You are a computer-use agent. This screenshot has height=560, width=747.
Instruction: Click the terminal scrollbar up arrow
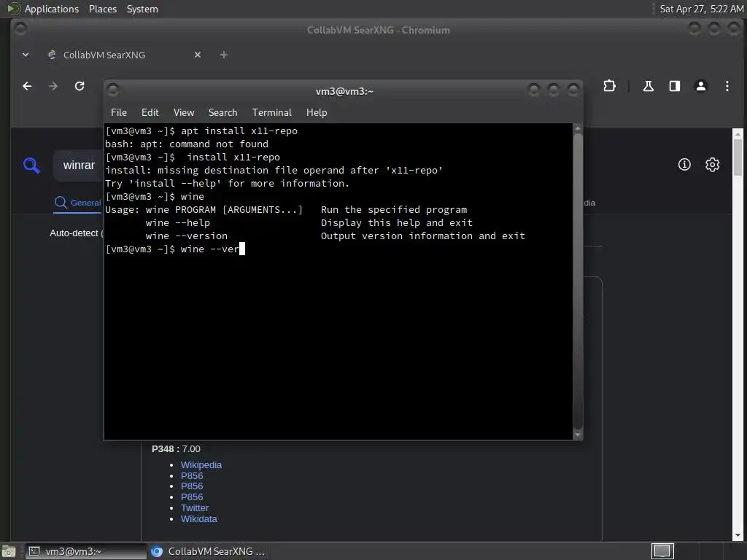click(x=578, y=128)
